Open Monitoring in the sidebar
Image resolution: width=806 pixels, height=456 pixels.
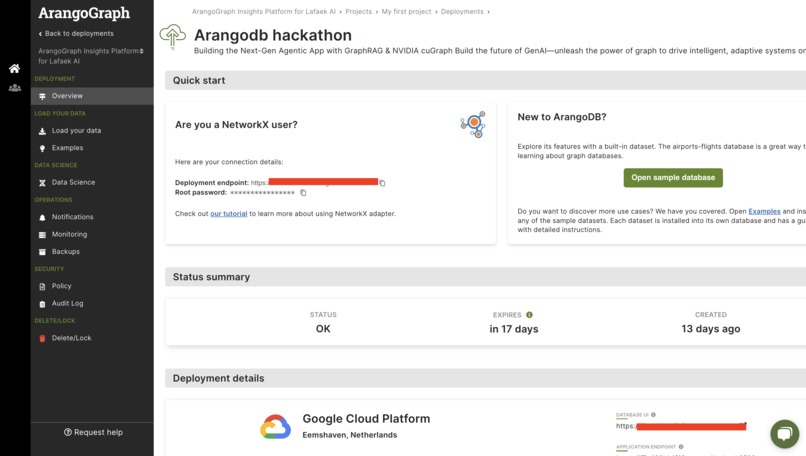click(69, 235)
